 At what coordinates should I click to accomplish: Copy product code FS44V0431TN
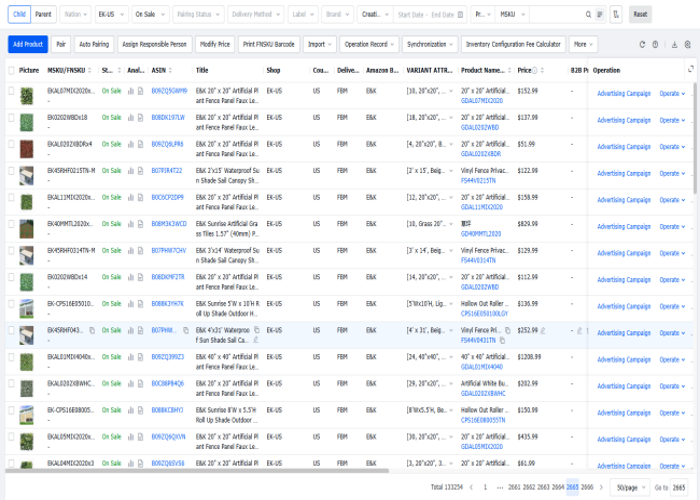[502, 341]
